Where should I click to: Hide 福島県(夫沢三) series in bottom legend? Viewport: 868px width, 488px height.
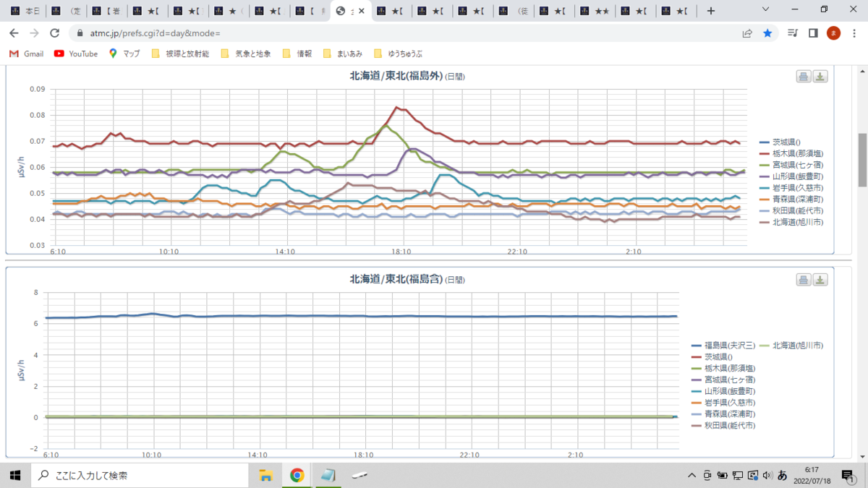click(x=724, y=345)
